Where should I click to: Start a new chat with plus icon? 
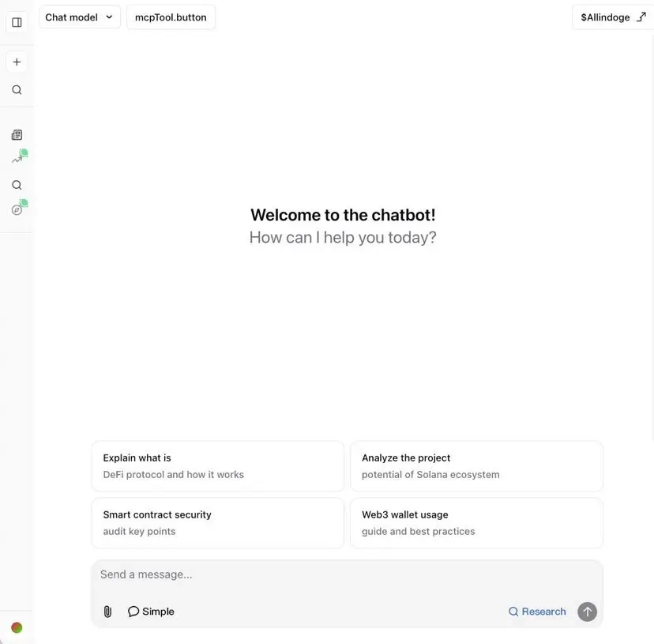pyautogui.click(x=17, y=62)
